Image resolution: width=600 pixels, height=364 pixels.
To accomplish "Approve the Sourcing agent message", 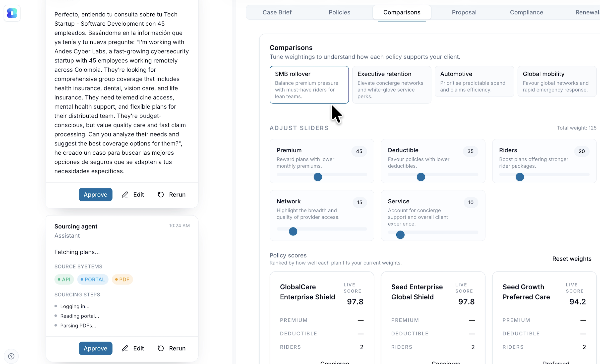I will point(95,348).
